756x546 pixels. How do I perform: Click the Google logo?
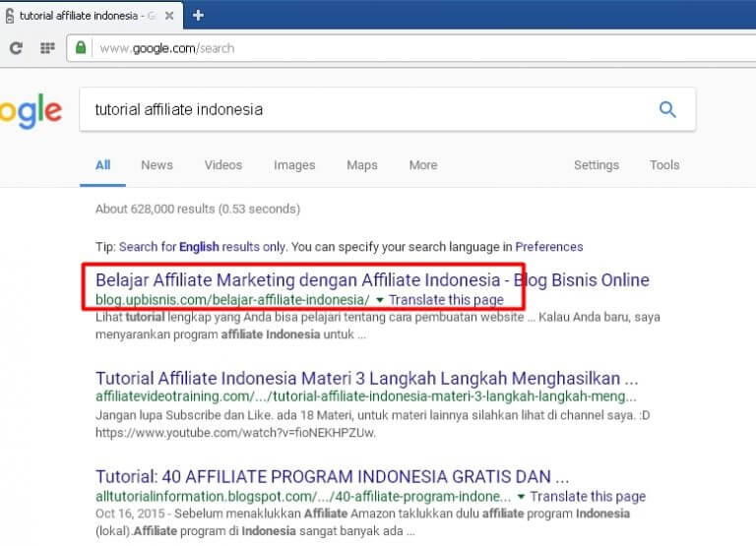[31, 111]
